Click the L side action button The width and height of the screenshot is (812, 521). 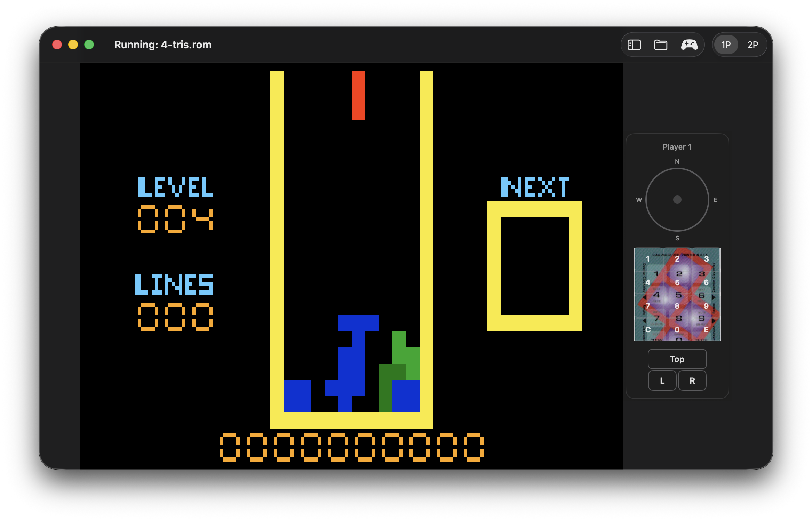tap(662, 380)
